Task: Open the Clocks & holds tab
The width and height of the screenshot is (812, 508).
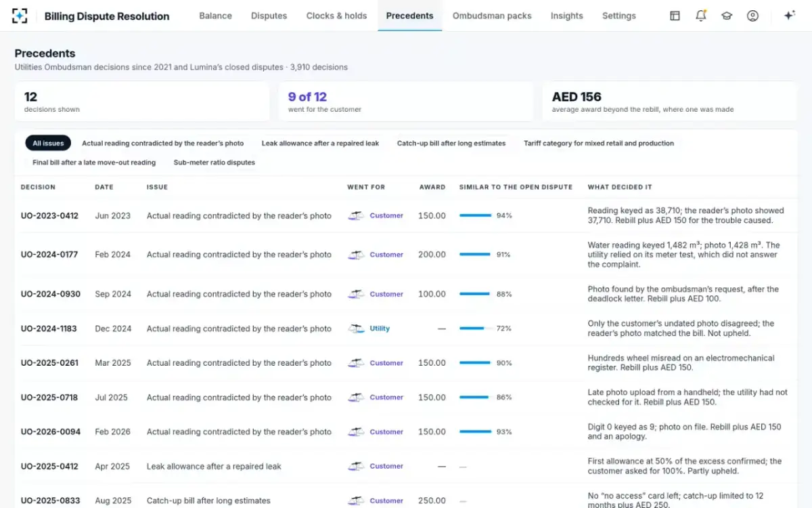Action: click(336, 16)
